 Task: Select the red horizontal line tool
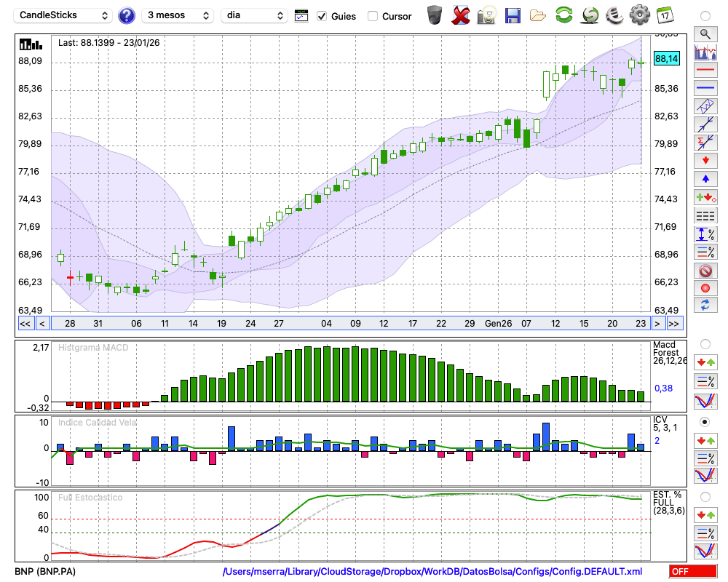(705, 71)
